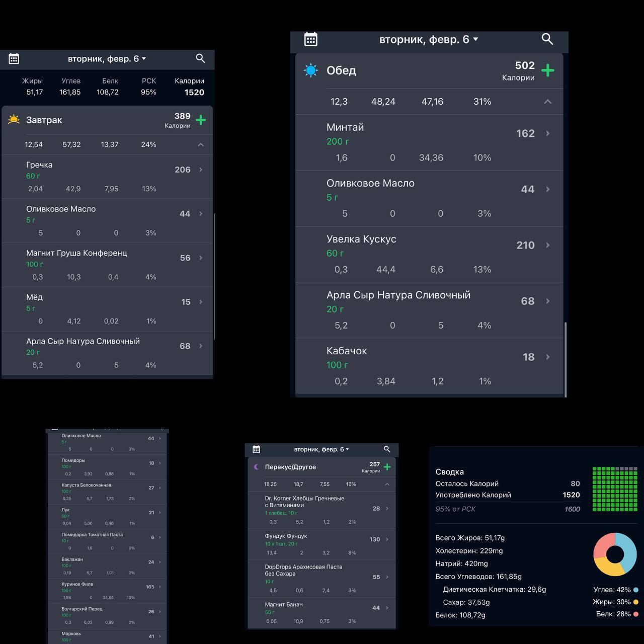This screenshot has height=644, width=644.
Task: Open the Кабачок row arrow
Action: [548, 357]
